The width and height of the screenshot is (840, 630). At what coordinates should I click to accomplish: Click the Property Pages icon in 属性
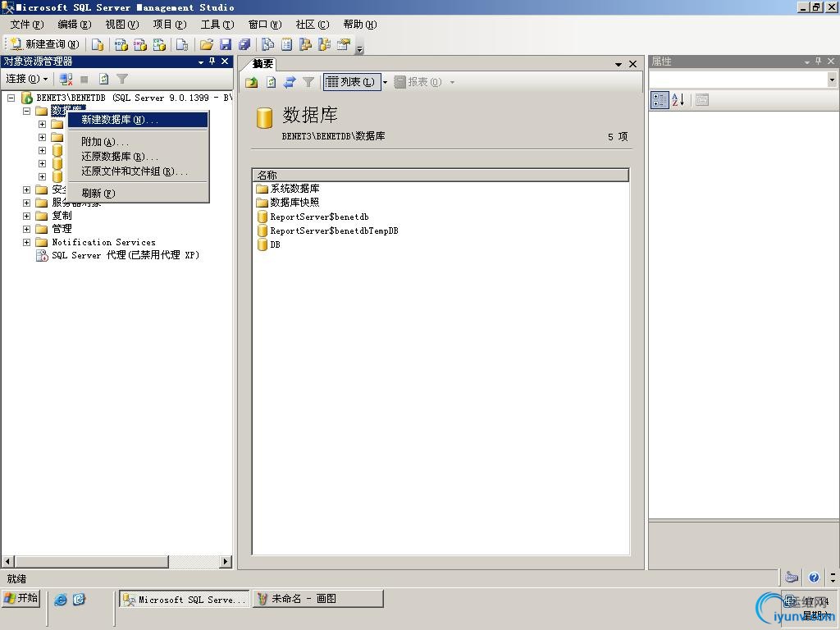pyautogui.click(x=702, y=99)
